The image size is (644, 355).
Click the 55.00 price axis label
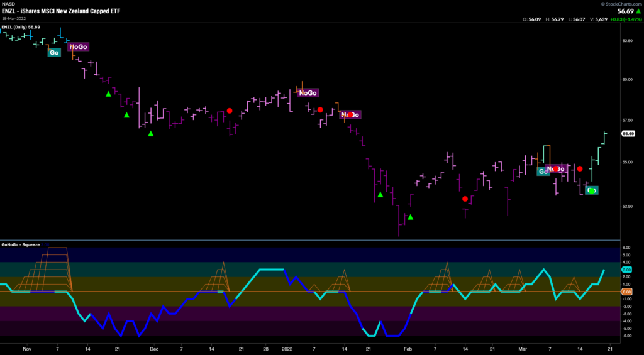pyautogui.click(x=627, y=162)
